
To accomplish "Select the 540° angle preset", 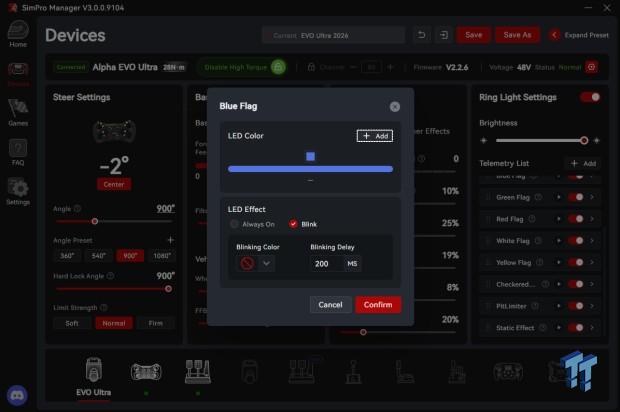I will click(98, 256).
